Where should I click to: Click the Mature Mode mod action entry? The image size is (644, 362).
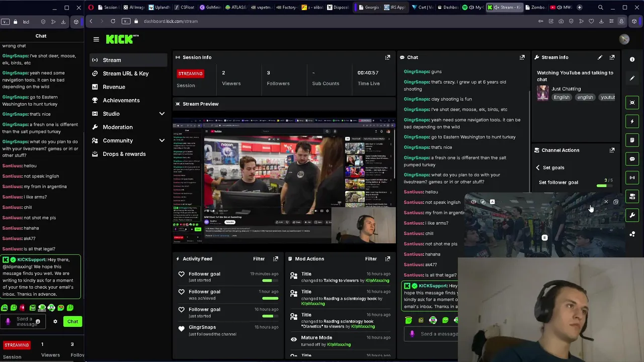(x=341, y=341)
